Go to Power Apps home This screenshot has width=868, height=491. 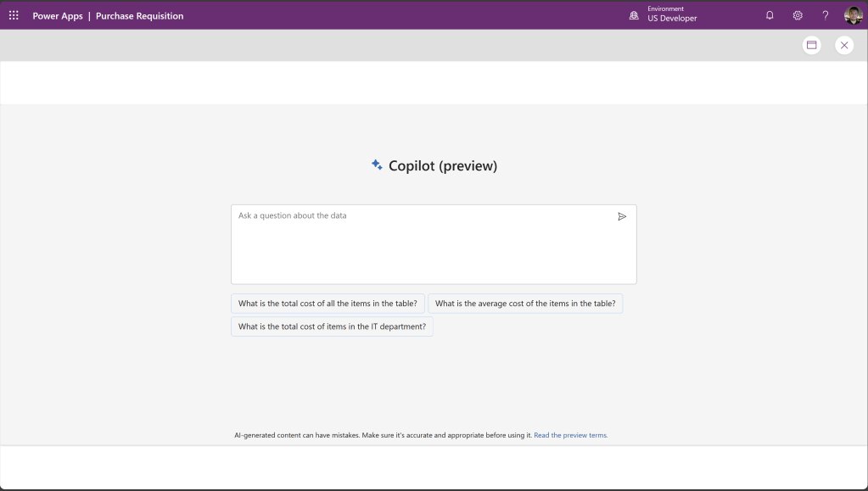[58, 16]
